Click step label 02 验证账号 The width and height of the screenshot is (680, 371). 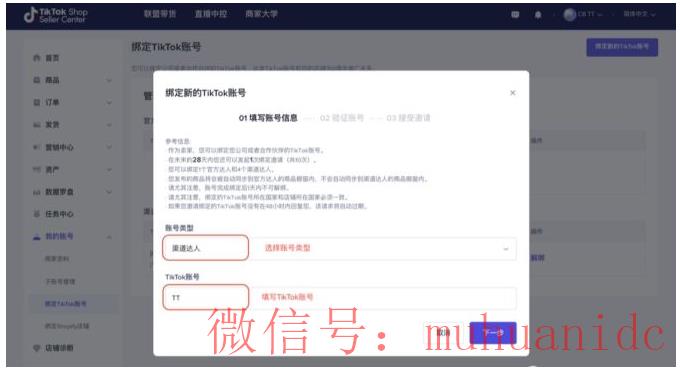pos(342,118)
